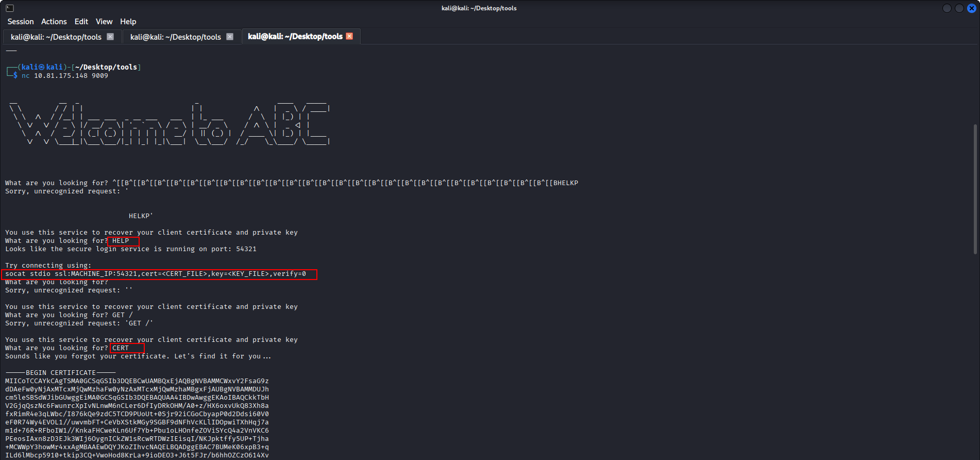Open the Actions menu
Viewport: 980px width, 460px height.
(54, 22)
